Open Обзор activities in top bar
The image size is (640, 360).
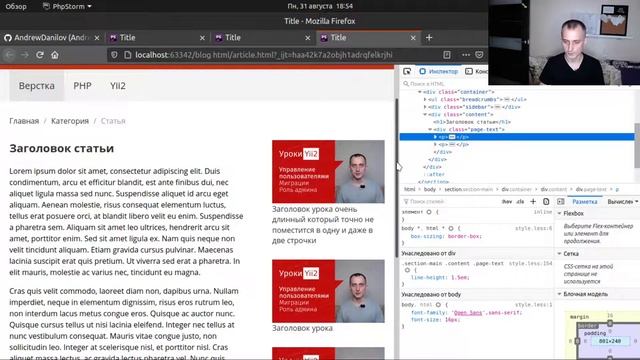(16, 6)
